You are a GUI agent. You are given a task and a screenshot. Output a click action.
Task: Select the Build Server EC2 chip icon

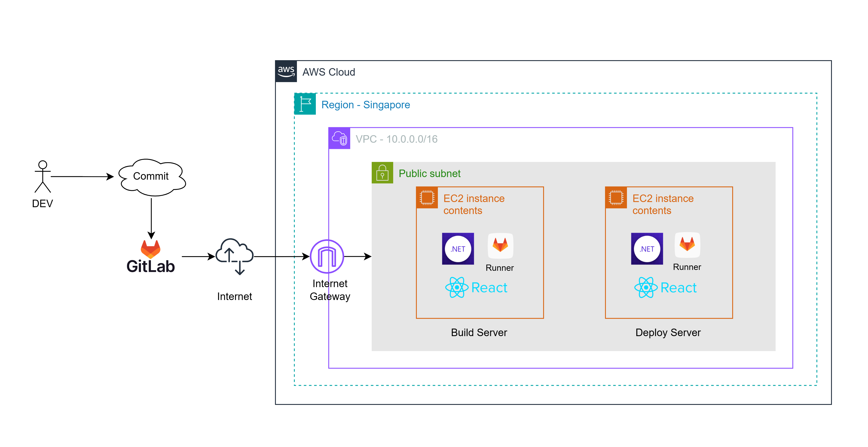(x=427, y=197)
